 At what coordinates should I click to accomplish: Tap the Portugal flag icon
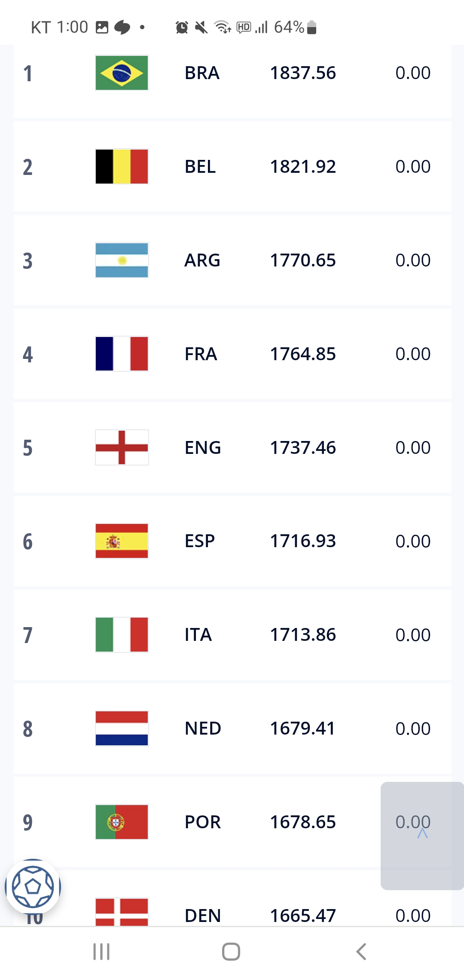122,822
